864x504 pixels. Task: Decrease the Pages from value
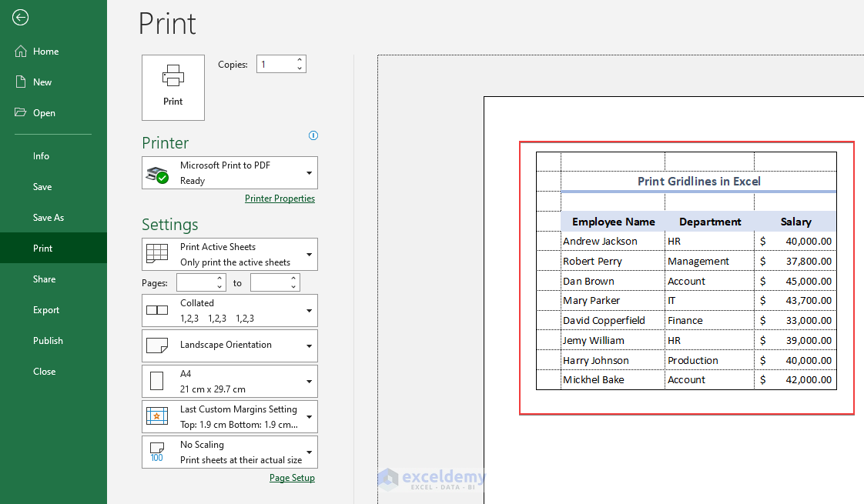[x=219, y=287]
